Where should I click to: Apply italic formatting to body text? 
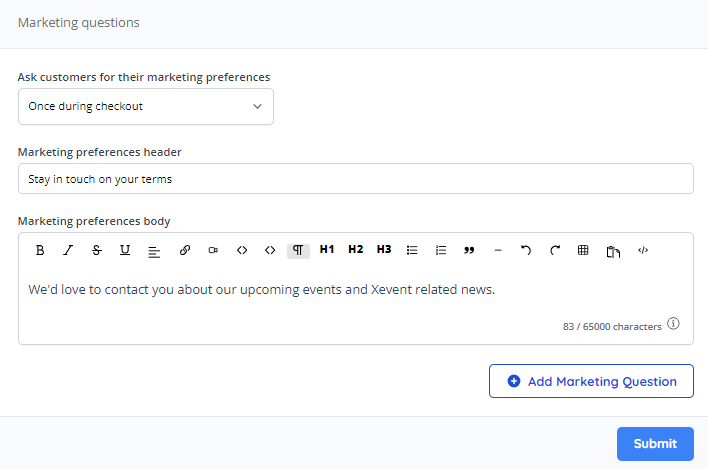pyautogui.click(x=68, y=250)
